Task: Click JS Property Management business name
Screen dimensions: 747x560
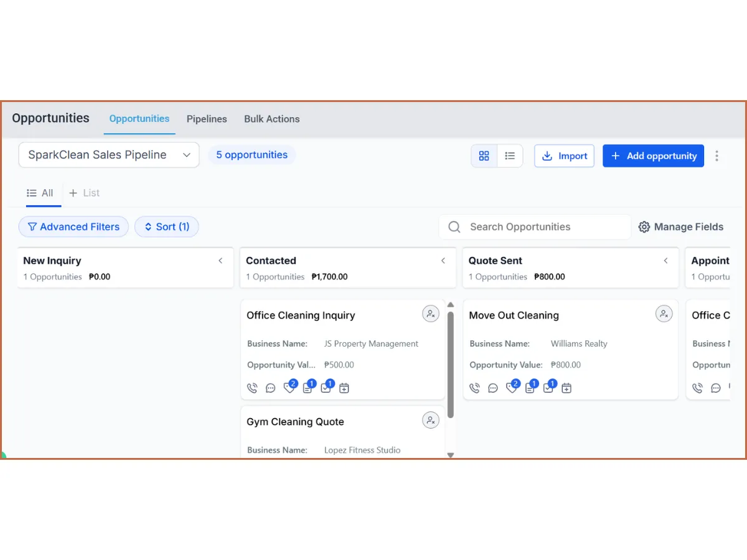Action: pyautogui.click(x=371, y=343)
